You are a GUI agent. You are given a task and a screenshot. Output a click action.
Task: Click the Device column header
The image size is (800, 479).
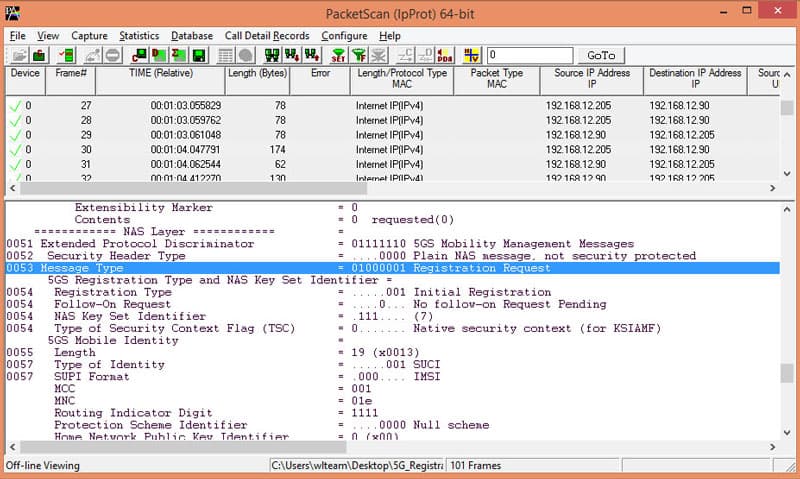coord(25,80)
